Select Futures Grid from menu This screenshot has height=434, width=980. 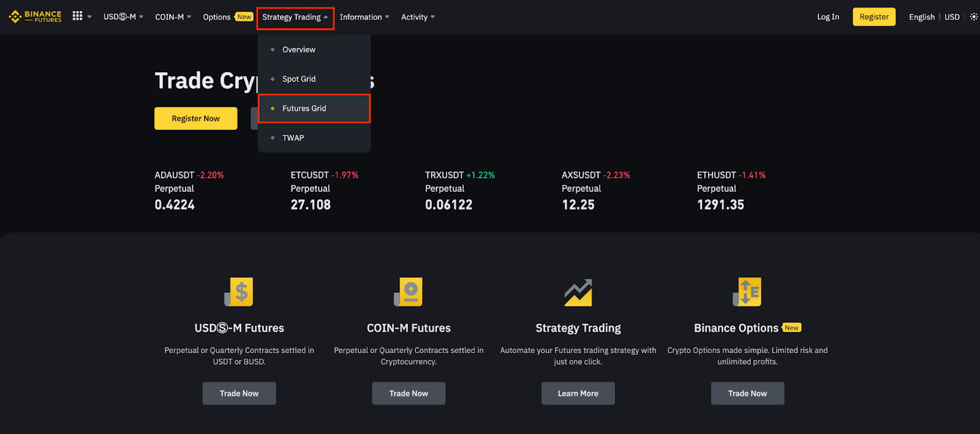314,108
